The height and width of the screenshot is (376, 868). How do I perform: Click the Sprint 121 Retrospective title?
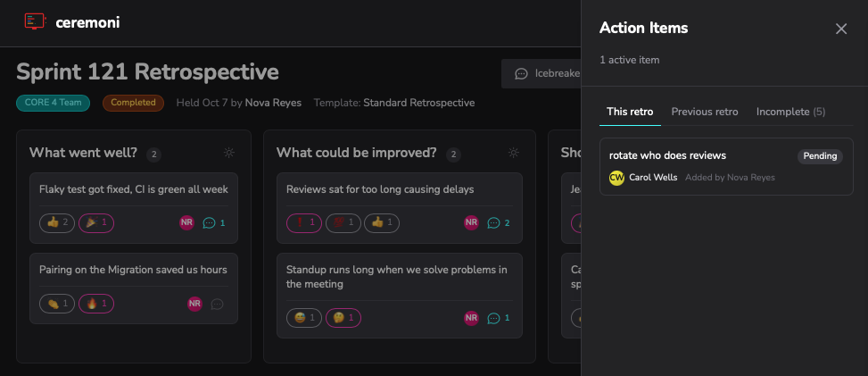pos(147,72)
